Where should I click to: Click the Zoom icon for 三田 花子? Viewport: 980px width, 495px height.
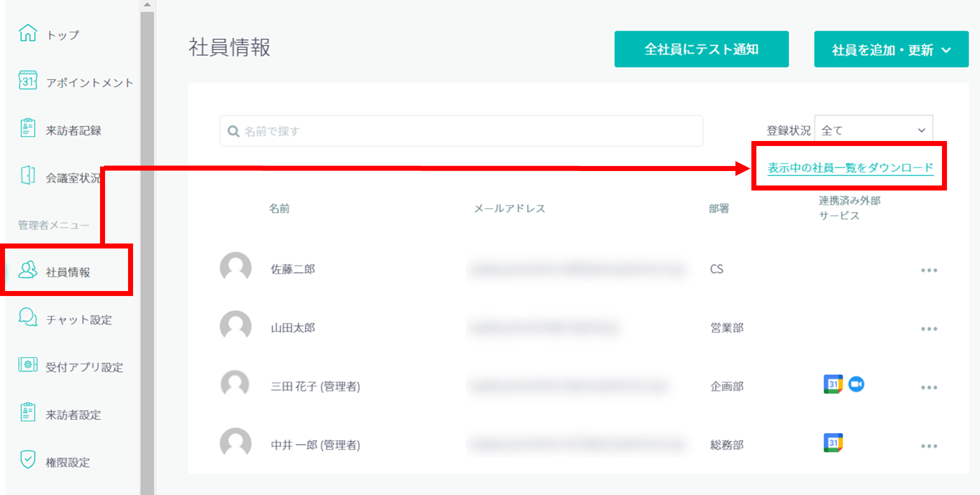[856, 384]
